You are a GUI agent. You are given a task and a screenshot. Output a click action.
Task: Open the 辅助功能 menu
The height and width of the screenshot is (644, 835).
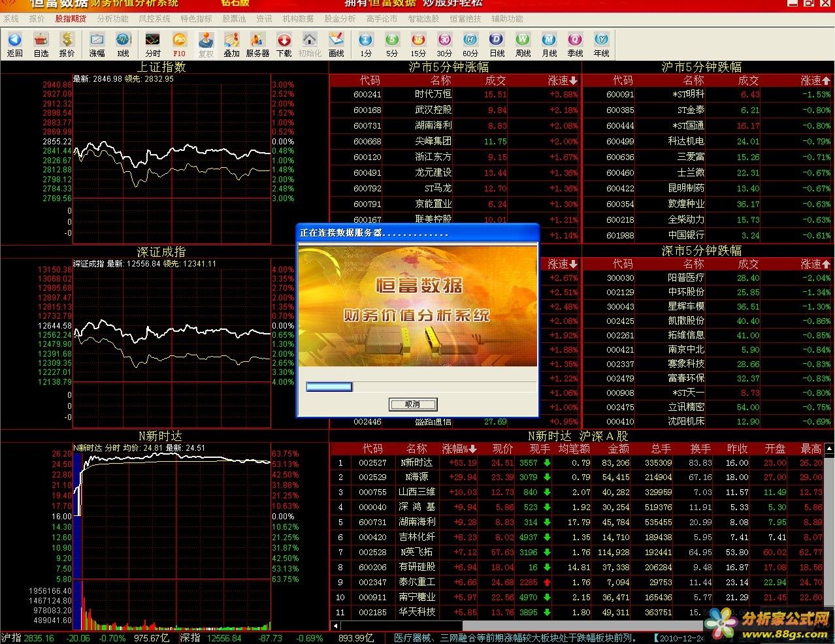(x=507, y=19)
